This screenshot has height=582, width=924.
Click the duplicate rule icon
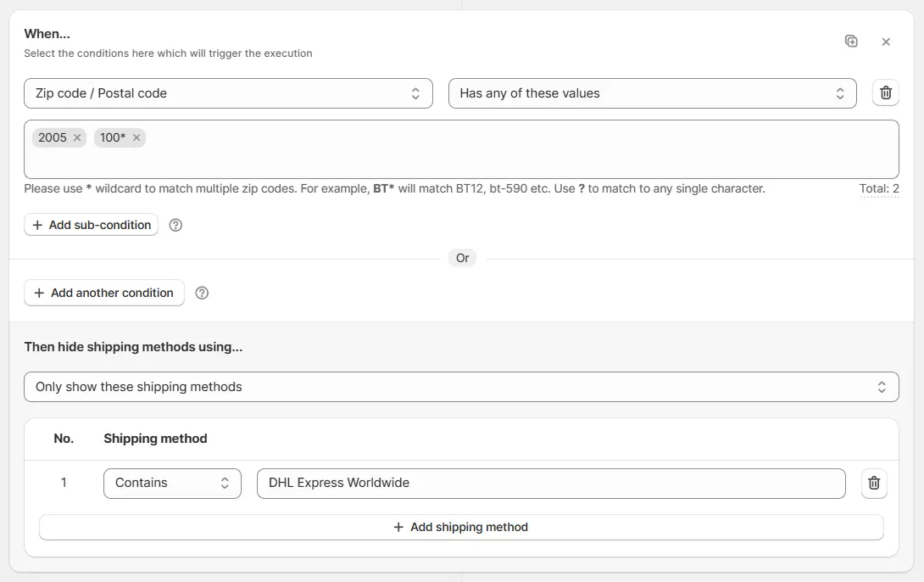[x=851, y=42]
